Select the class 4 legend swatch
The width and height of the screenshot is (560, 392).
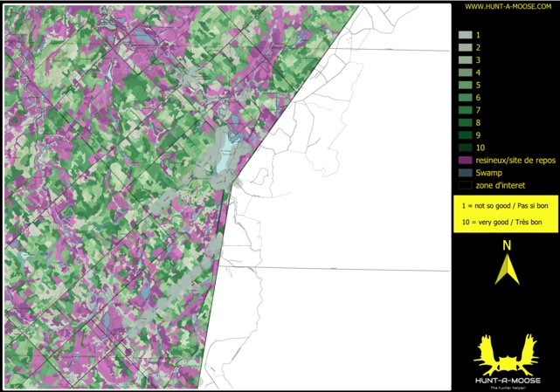(x=466, y=72)
